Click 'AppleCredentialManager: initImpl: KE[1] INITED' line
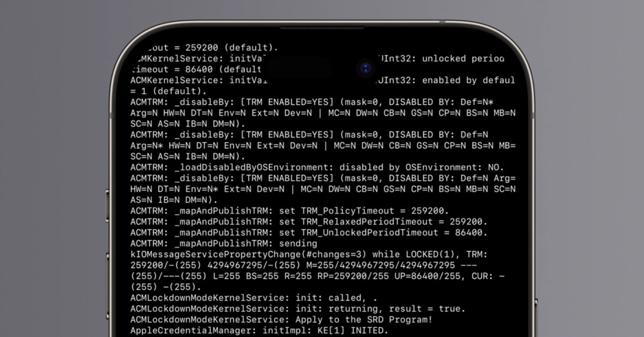 (x=260, y=331)
